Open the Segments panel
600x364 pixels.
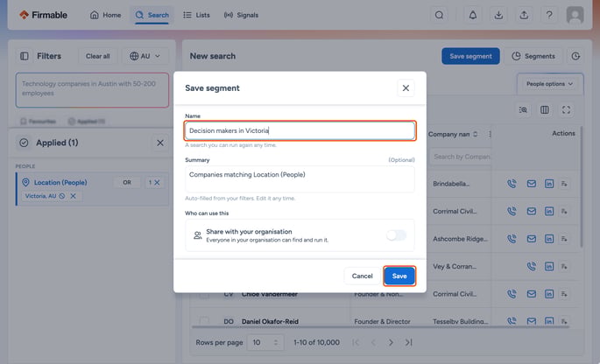[533, 56]
